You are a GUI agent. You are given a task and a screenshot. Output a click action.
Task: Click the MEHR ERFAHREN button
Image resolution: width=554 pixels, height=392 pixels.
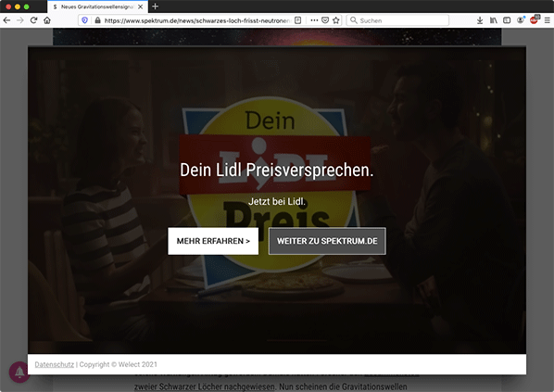(213, 241)
